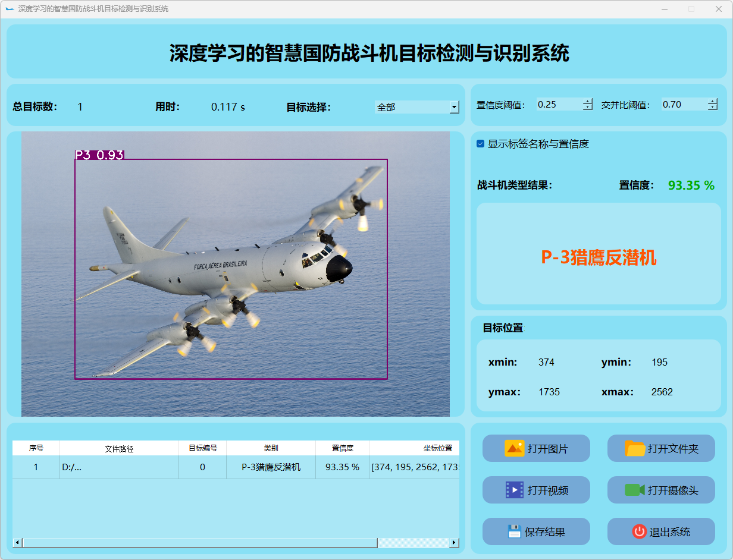Select the P-3猎鹰反潜机 category cell in the table

271,467
